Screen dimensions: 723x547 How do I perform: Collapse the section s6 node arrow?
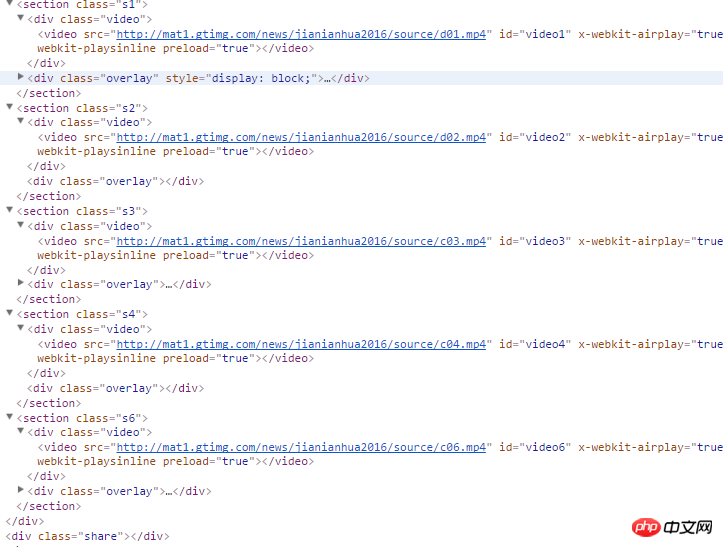click(9, 416)
